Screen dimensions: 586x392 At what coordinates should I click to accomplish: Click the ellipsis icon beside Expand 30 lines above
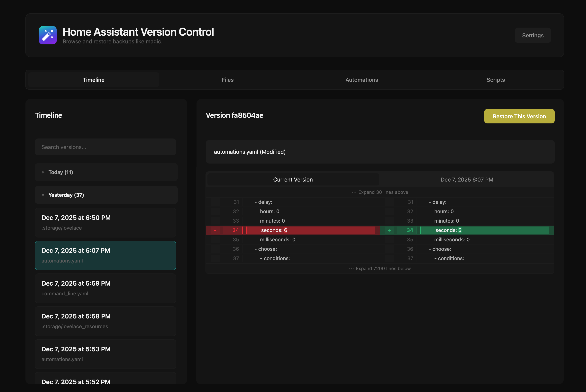[353, 192]
